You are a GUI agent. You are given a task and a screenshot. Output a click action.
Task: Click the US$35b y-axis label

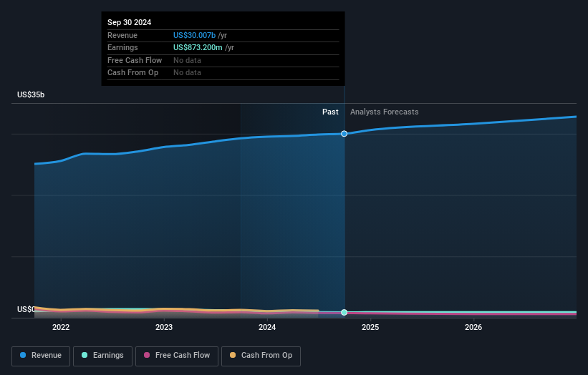point(31,94)
